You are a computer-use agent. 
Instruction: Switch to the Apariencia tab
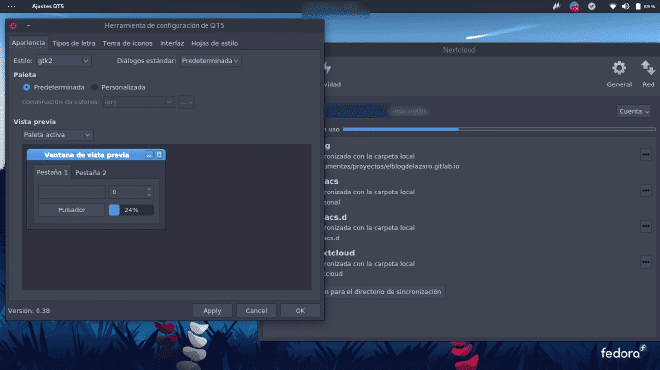28,43
